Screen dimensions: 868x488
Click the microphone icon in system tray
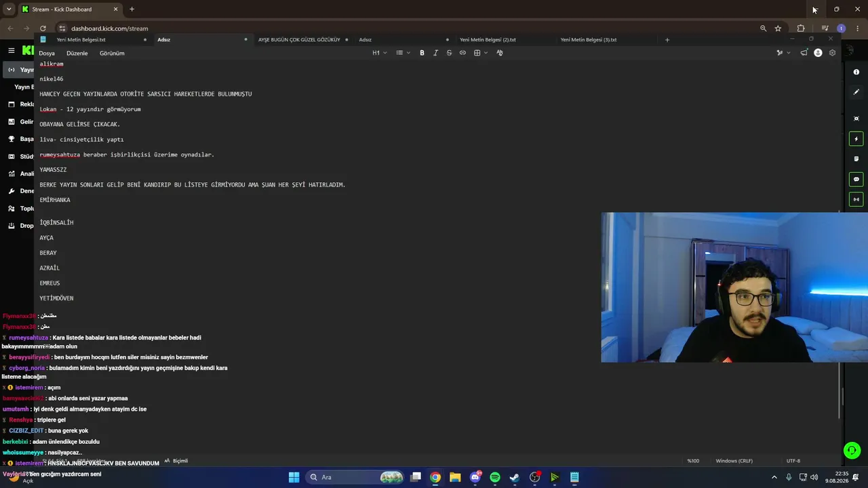(789, 477)
